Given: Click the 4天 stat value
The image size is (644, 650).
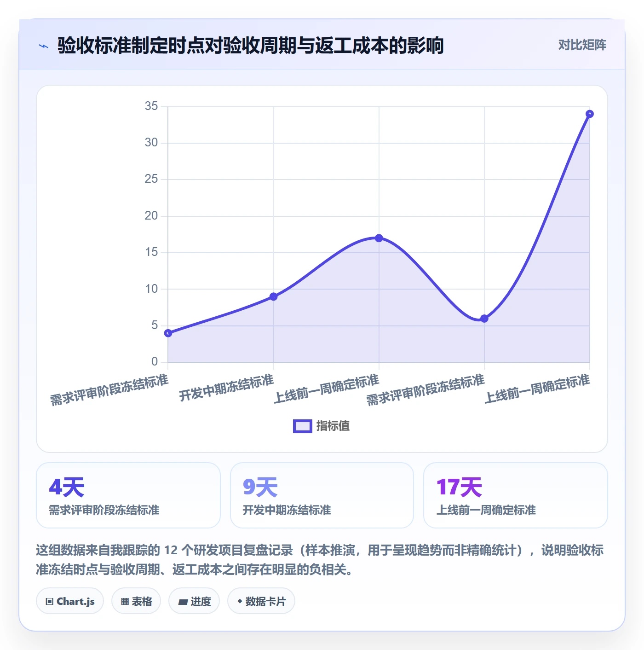Looking at the screenshot, I should (67, 487).
